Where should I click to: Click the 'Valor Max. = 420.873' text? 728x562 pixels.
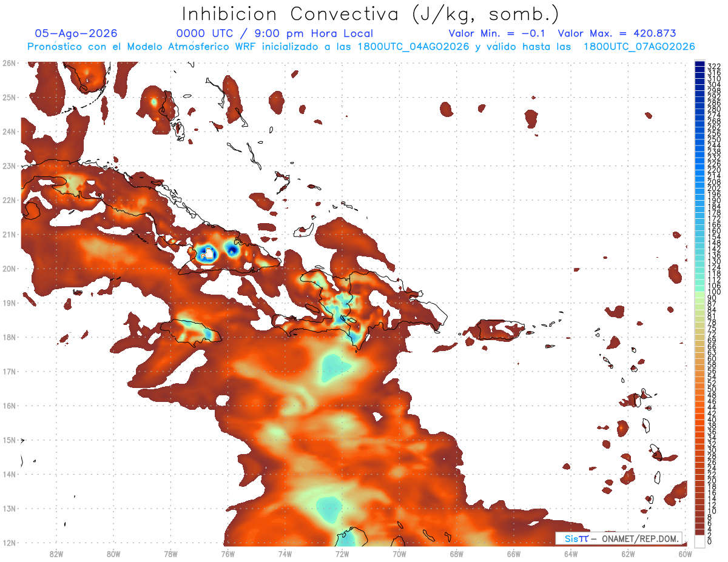pyautogui.click(x=617, y=33)
